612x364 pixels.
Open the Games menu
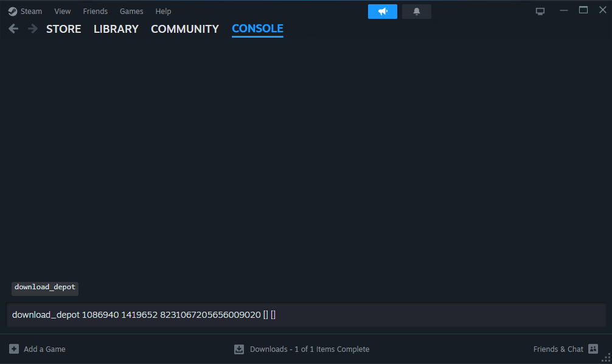tap(131, 11)
